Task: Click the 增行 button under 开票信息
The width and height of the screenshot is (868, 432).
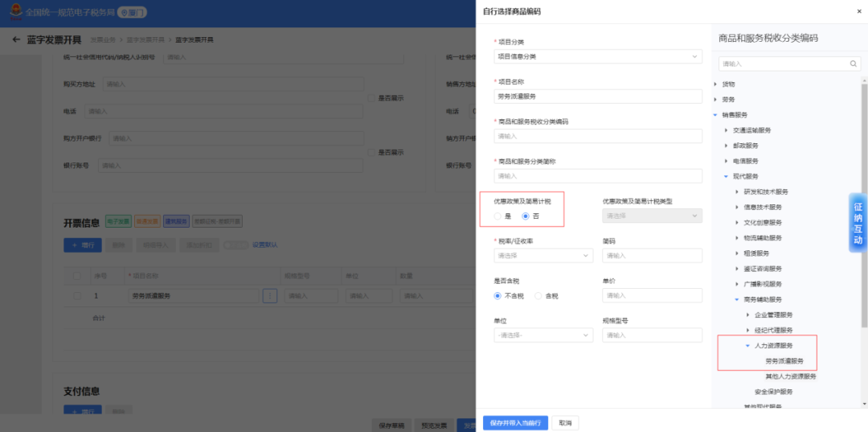Action: click(83, 245)
